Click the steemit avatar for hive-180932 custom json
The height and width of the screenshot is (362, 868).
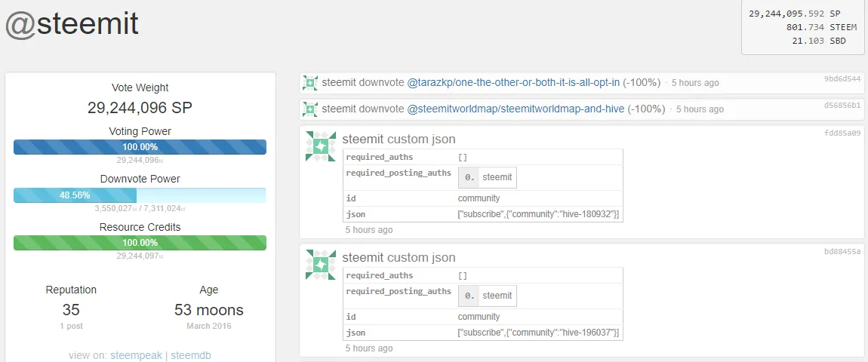pos(321,146)
